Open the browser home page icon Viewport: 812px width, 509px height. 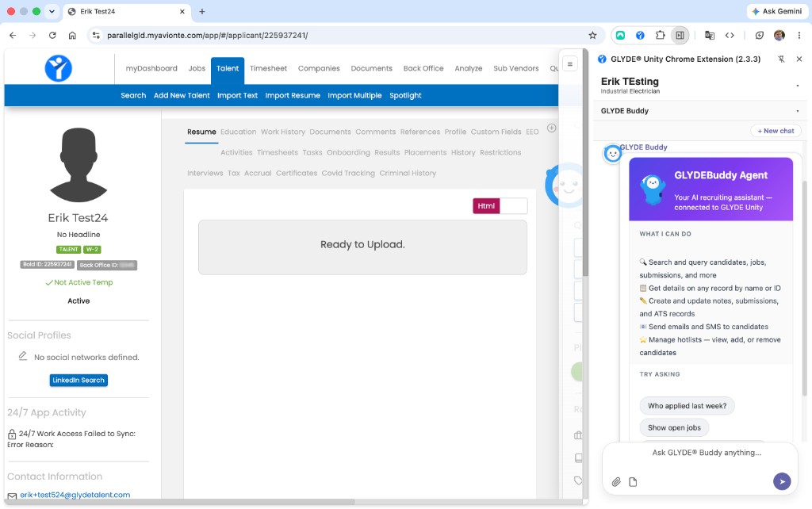pyautogui.click(x=72, y=35)
